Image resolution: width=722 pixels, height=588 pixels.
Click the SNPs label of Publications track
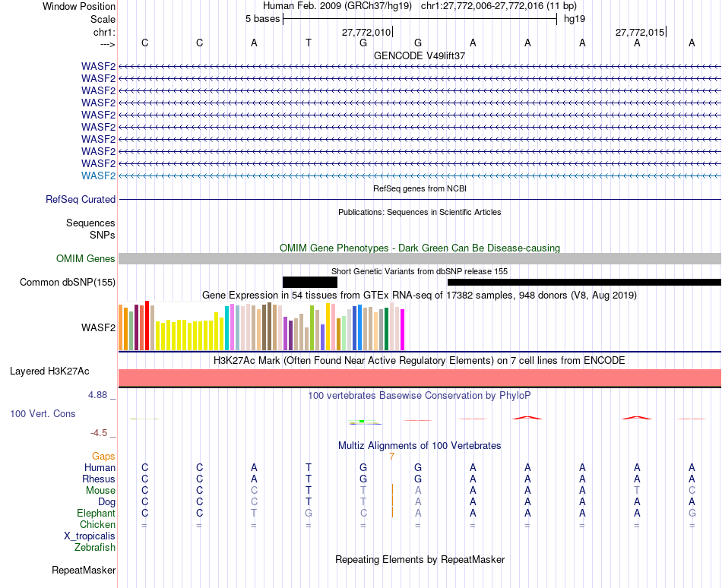tap(103, 235)
